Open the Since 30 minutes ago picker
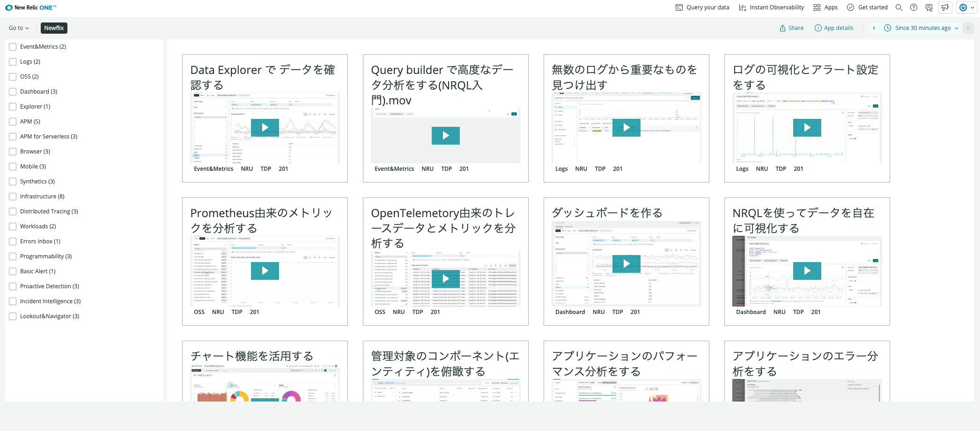The image size is (980, 431). pyautogui.click(x=921, y=28)
